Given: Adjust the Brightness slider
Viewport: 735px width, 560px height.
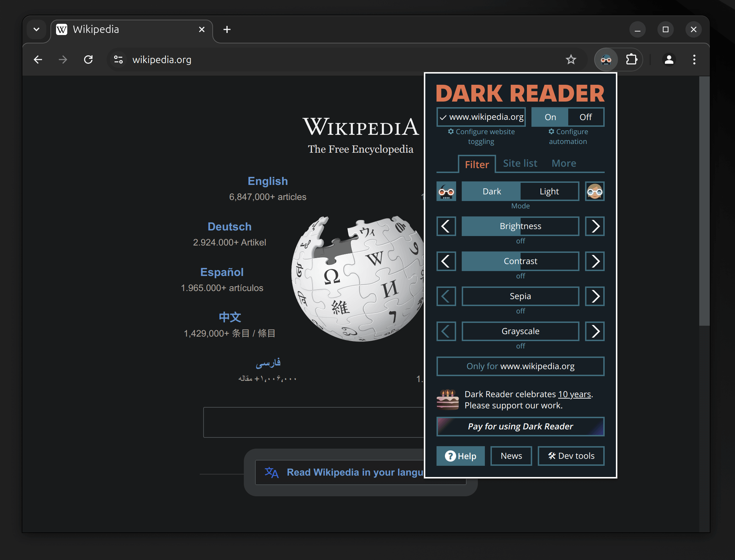Looking at the screenshot, I should 520,226.
